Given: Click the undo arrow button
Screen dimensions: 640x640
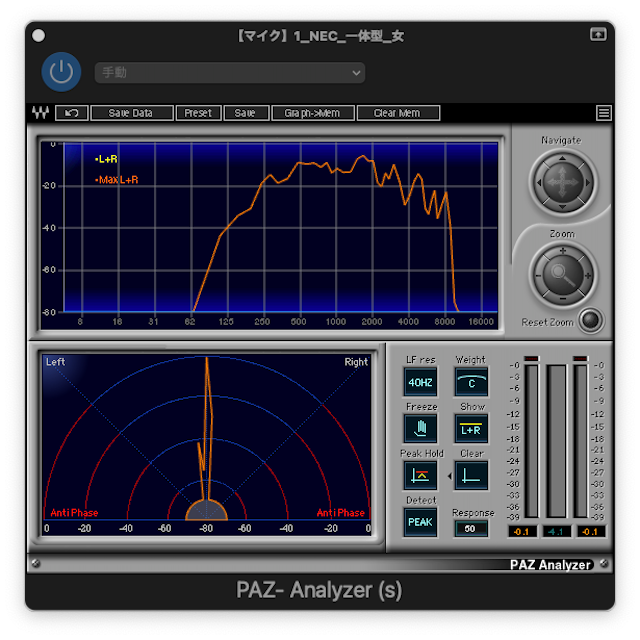Looking at the screenshot, I should click(71, 113).
